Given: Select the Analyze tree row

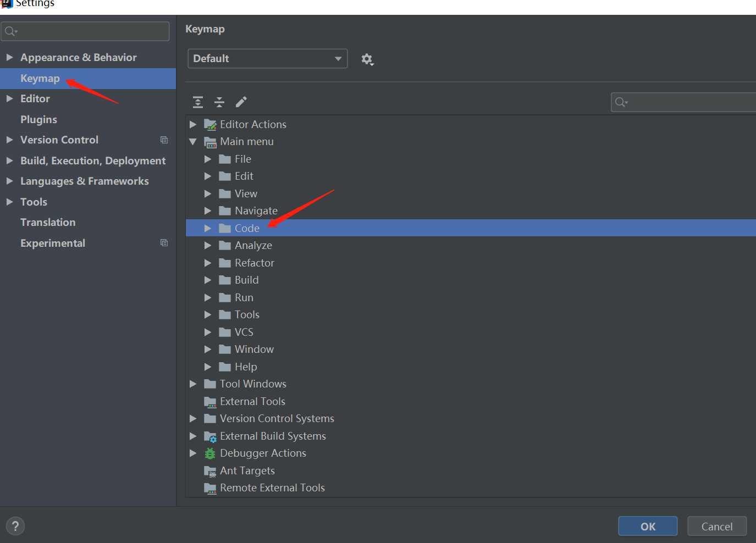Looking at the screenshot, I should 471,246.
